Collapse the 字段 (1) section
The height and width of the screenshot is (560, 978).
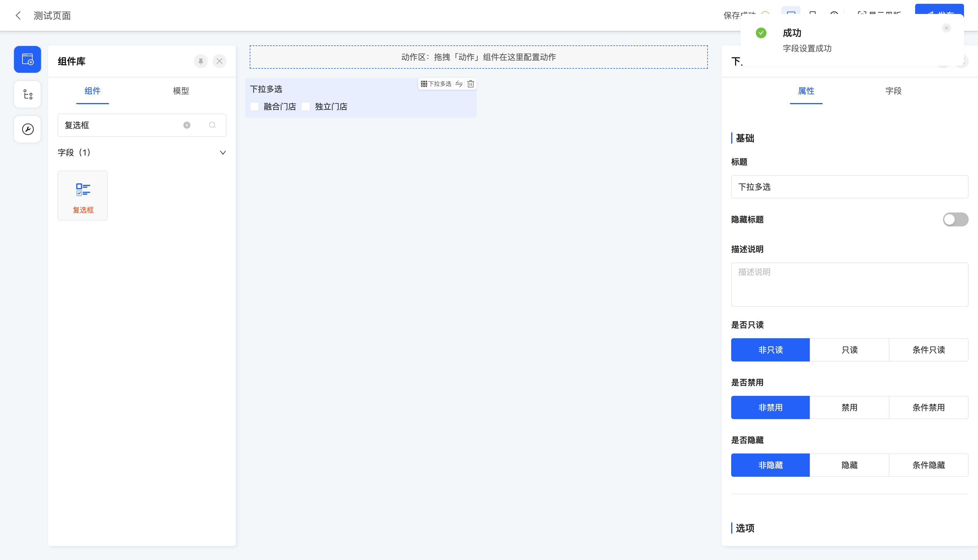click(223, 153)
